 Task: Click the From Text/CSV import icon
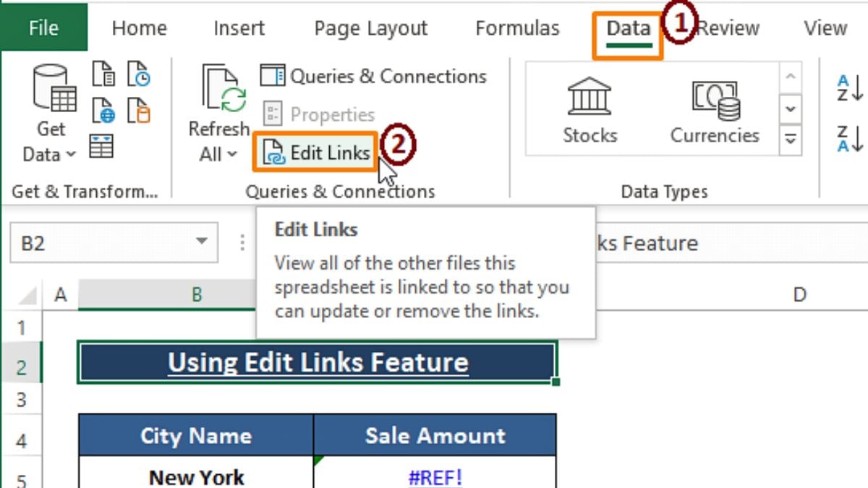(103, 74)
